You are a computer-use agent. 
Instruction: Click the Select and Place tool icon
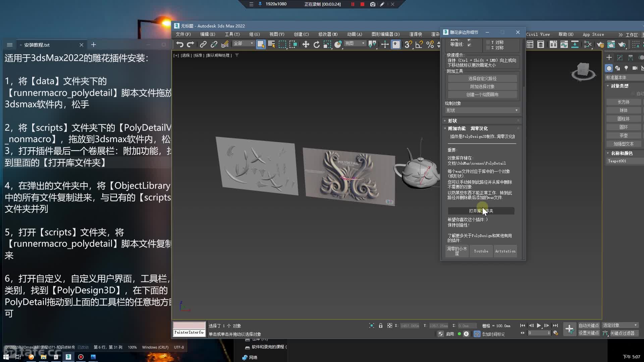click(338, 44)
